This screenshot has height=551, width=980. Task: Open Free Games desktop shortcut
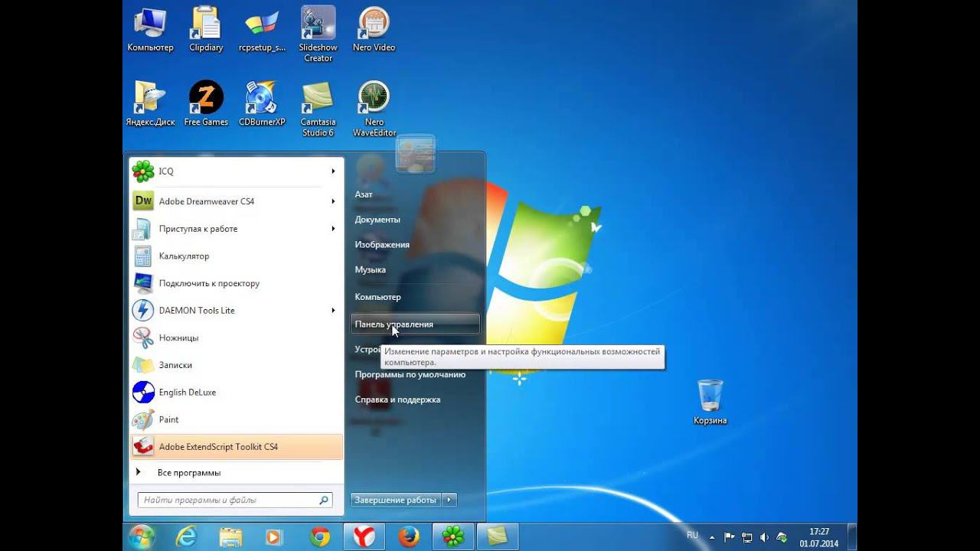[206, 104]
